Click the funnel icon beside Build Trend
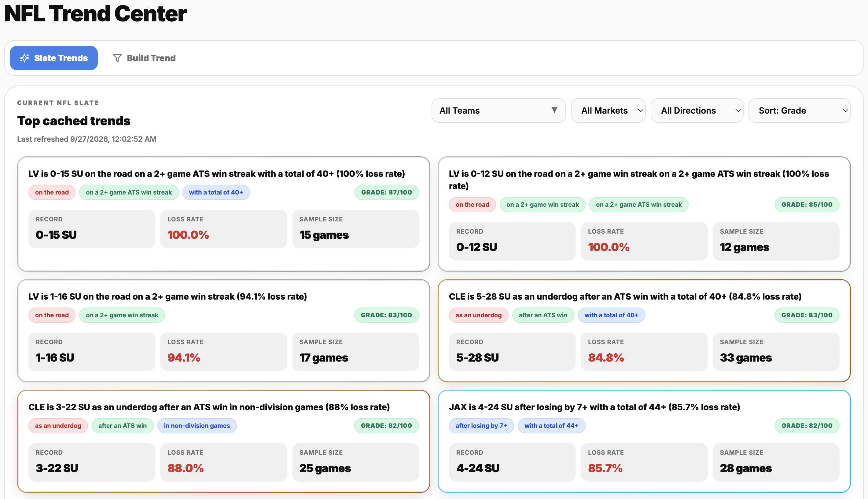 pos(117,58)
